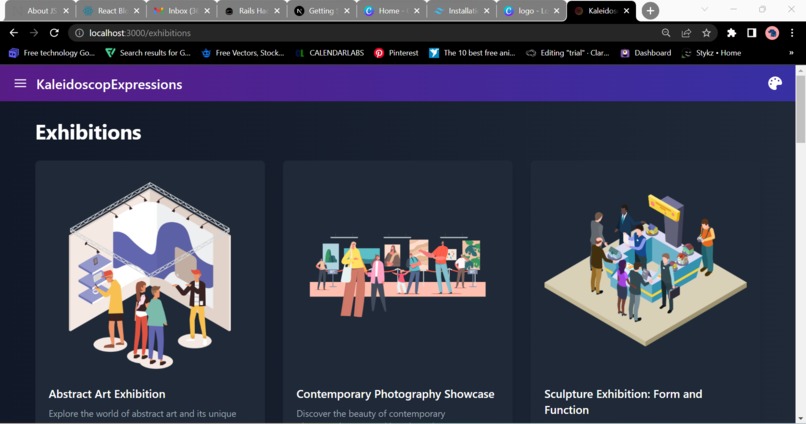
Task: Open the Chrome three-dot menu
Action: tap(792, 33)
